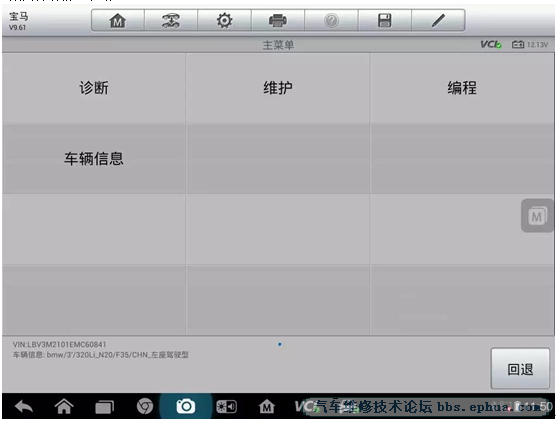Click the 宝马 V9.61 brand label
Image resolution: width=556 pixels, height=422 pixels.
click(x=18, y=21)
